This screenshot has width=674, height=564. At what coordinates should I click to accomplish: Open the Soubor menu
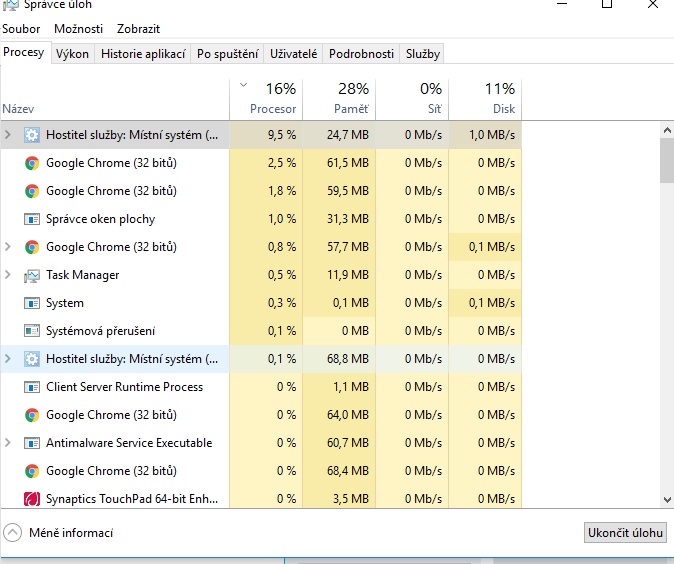pyautogui.click(x=21, y=29)
